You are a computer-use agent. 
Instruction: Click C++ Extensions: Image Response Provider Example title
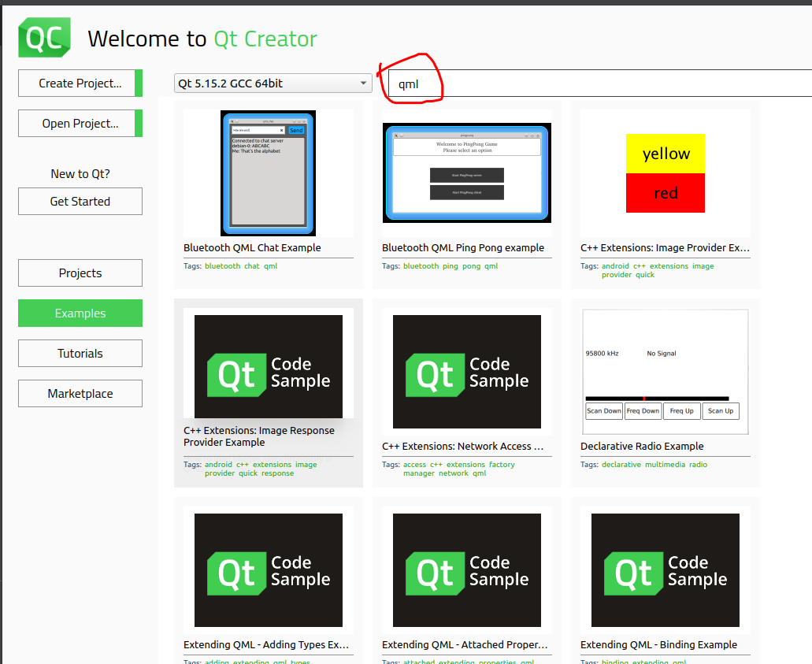coord(259,436)
